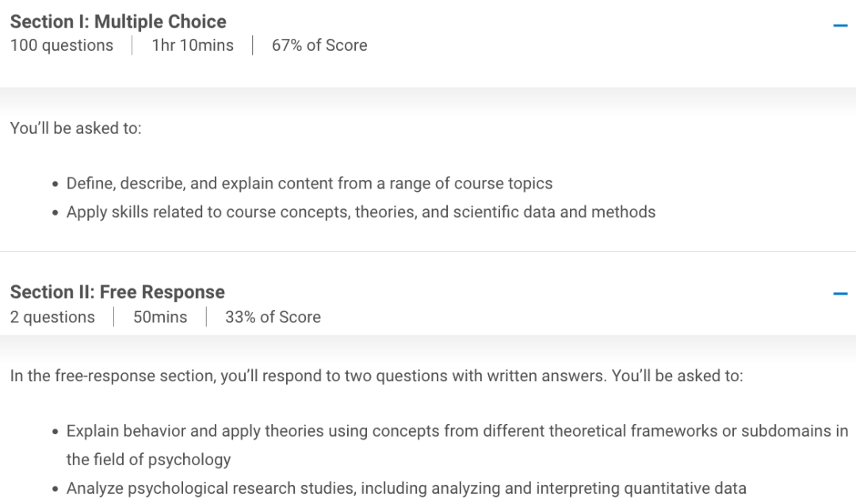The width and height of the screenshot is (856, 504).
Task: Click the "Explain behavior and apply theories" bullet
Action: pos(457,431)
